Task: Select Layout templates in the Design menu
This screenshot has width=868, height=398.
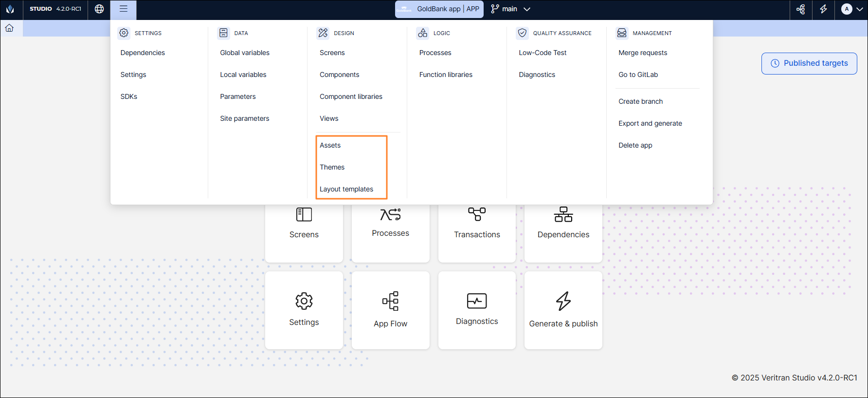Action: [346, 189]
